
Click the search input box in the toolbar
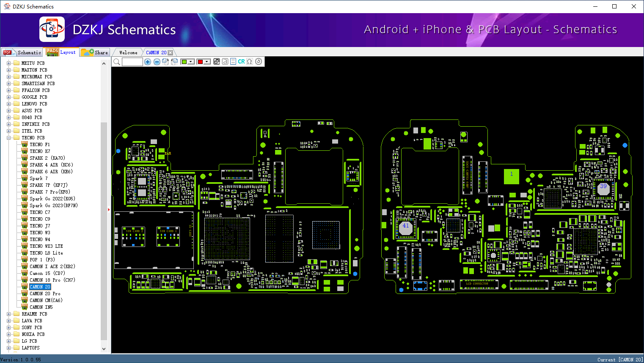(132, 62)
